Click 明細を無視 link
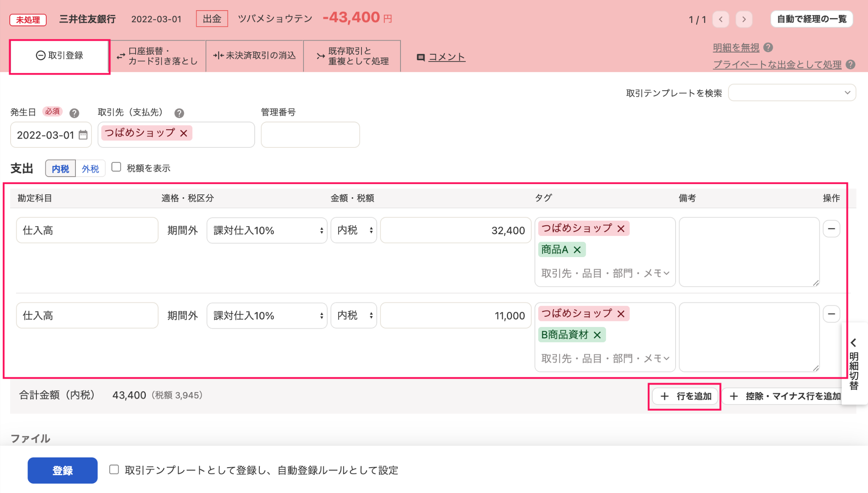 point(736,47)
